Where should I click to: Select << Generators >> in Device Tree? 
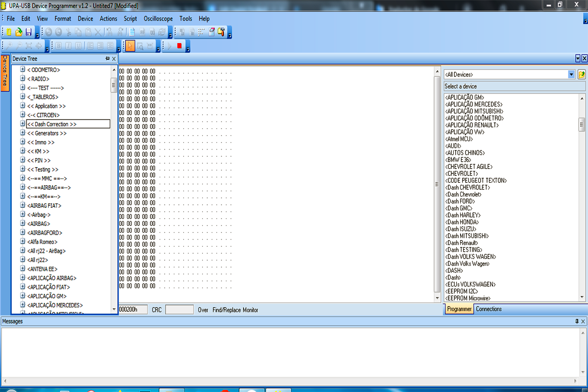[x=47, y=133]
